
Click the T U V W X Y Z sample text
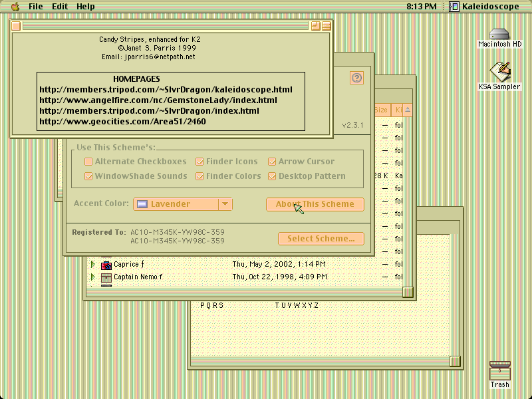(297, 305)
